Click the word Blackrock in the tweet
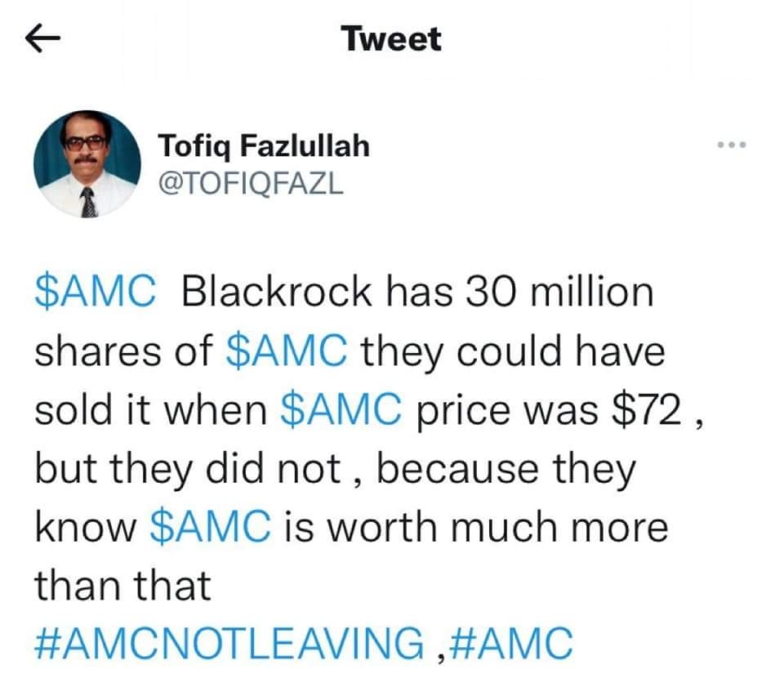784x688 pixels. pos(277,292)
